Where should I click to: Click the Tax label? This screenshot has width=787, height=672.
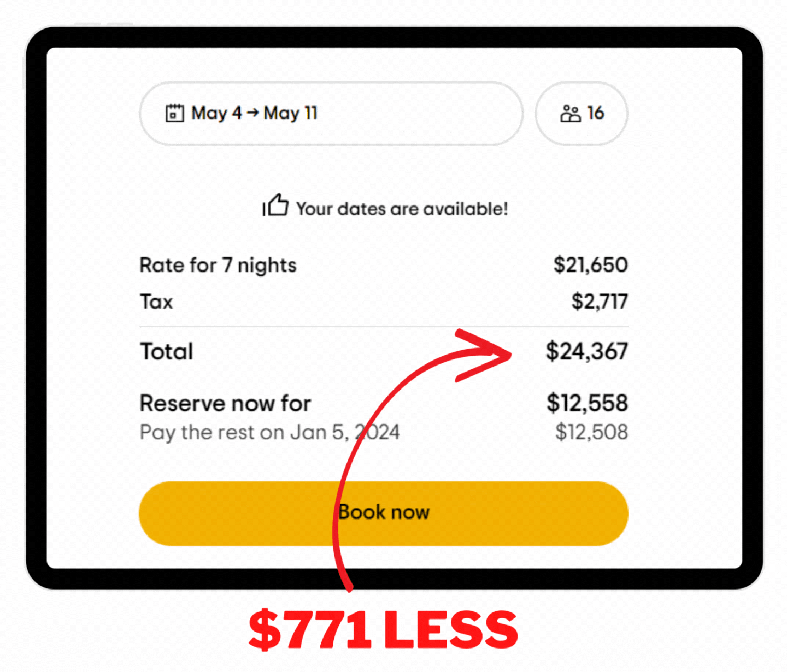tap(156, 302)
